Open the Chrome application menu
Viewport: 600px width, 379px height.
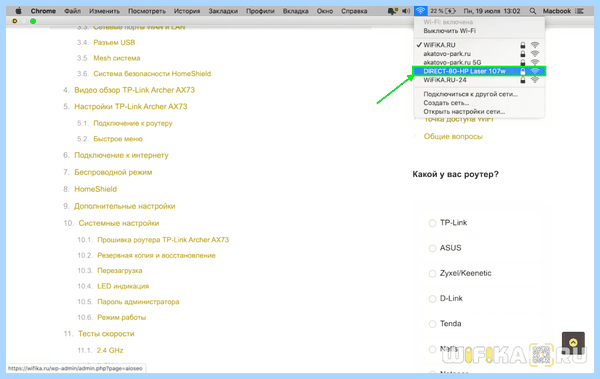tap(43, 11)
